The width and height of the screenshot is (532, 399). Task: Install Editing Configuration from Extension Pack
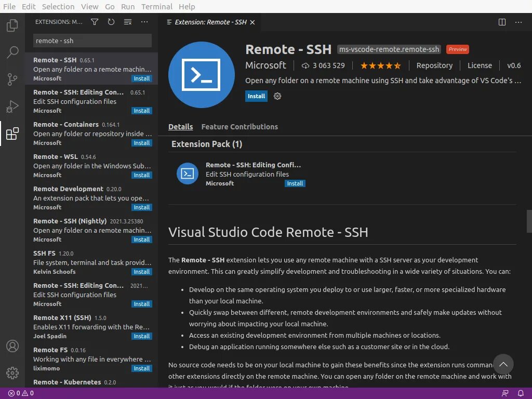coord(295,183)
